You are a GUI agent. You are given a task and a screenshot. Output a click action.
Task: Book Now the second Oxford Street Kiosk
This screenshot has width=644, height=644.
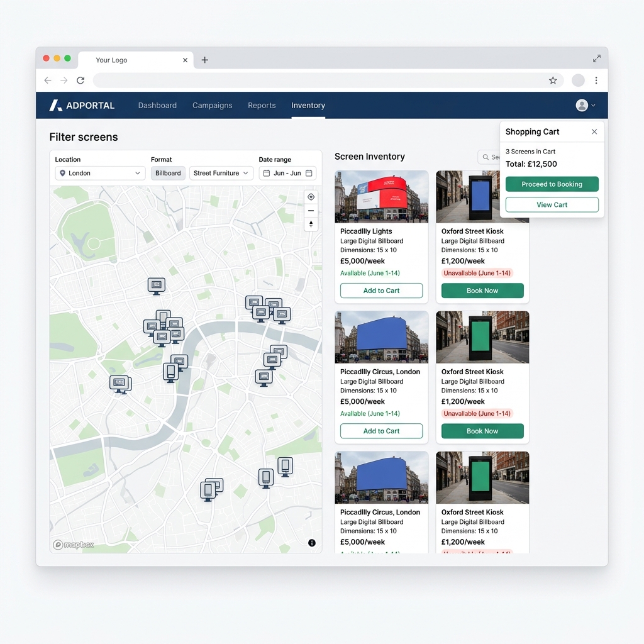coord(482,431)
